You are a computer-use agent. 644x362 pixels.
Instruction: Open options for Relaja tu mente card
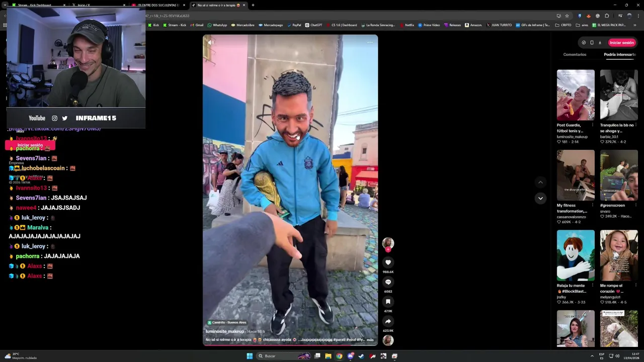point(592,286)
